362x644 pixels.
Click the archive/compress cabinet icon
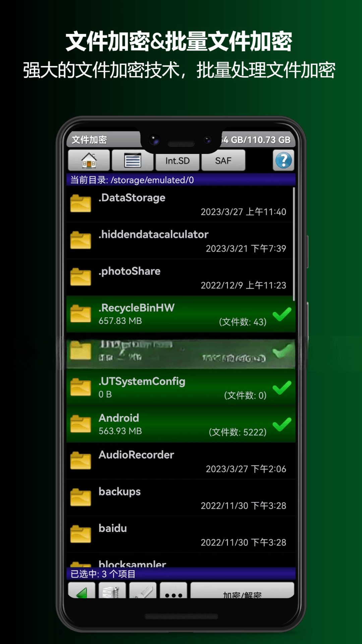(x=112, y=591)
